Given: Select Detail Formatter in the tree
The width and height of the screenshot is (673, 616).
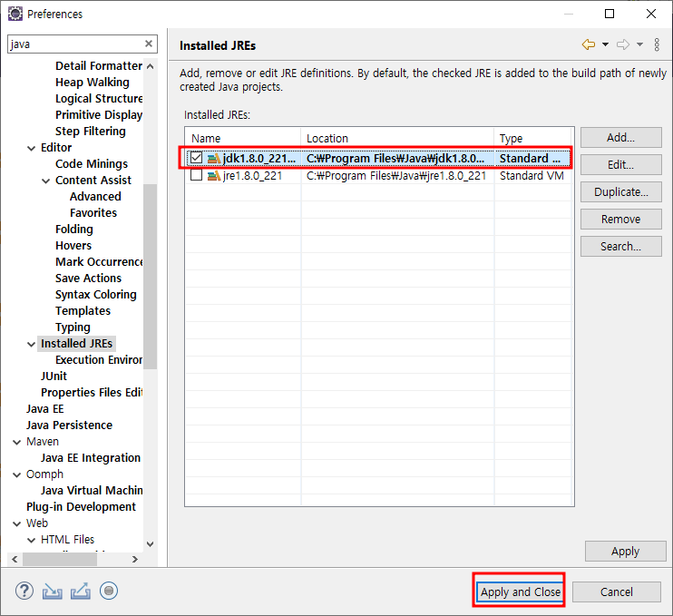Looking at the screenshot, I should [x=99, y=65].
